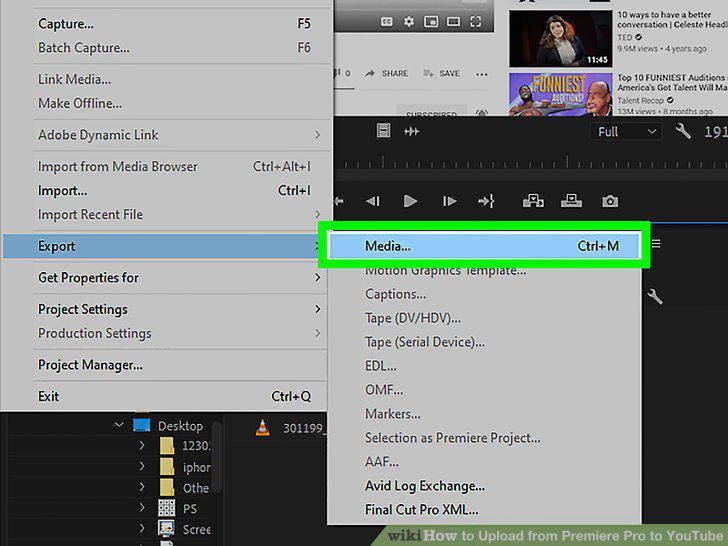This screenshot has height=546, width=728.
Task: Choose AAF... export option
Action: 484,462
